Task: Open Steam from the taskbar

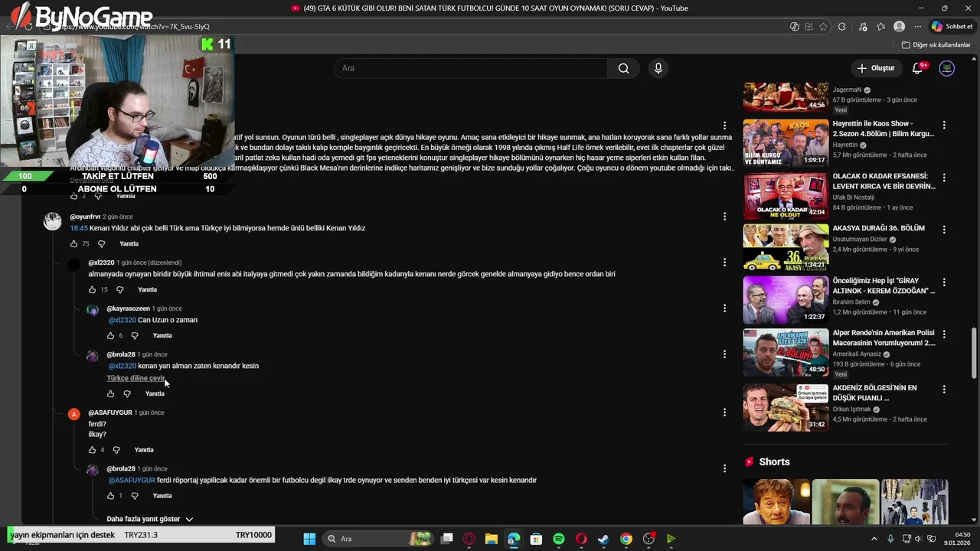Action: tap(603, 539)
